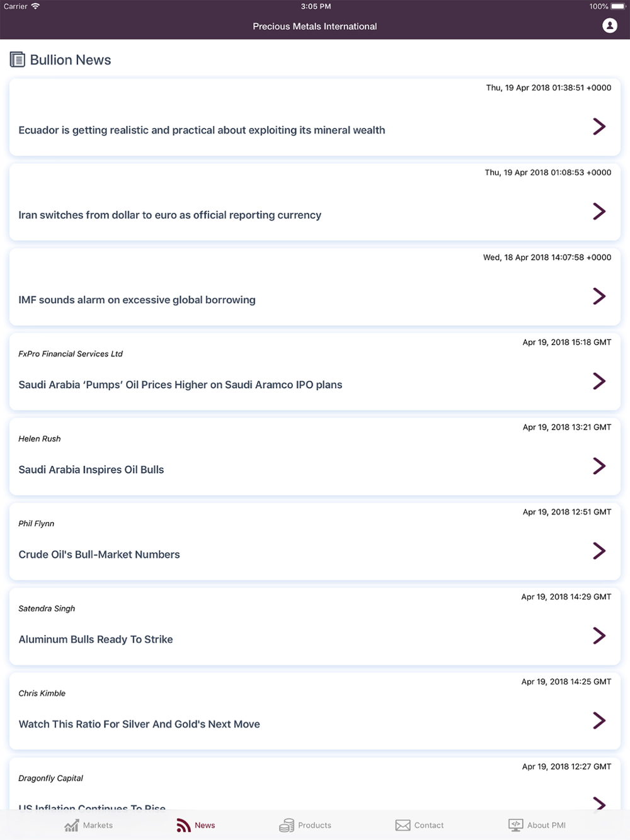Tap the News feed icon
The image size is (630, 840).
(183, 825)
